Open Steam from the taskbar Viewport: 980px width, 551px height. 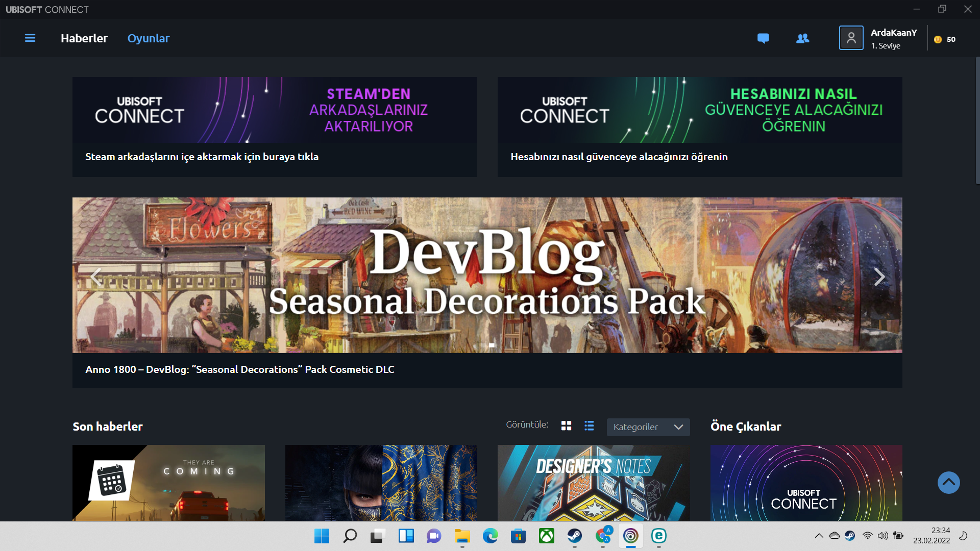point(574,536)
